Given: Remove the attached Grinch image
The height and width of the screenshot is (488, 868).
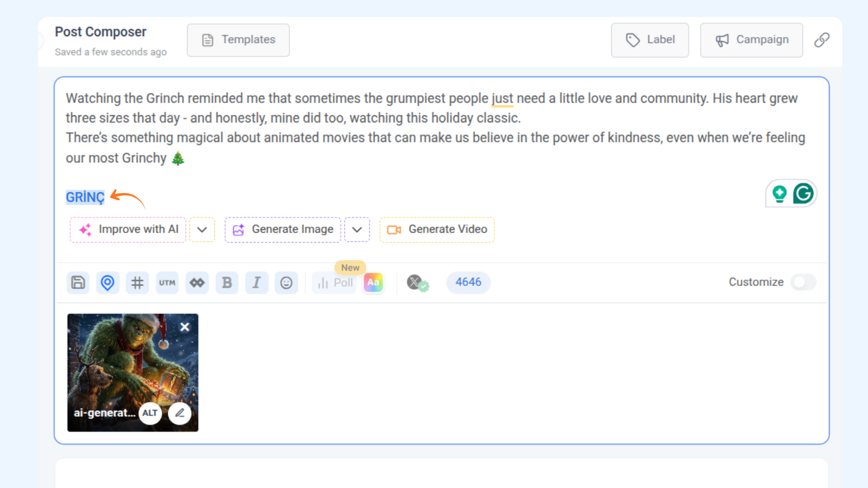Looking at the screenshot, I should [185, 327].
